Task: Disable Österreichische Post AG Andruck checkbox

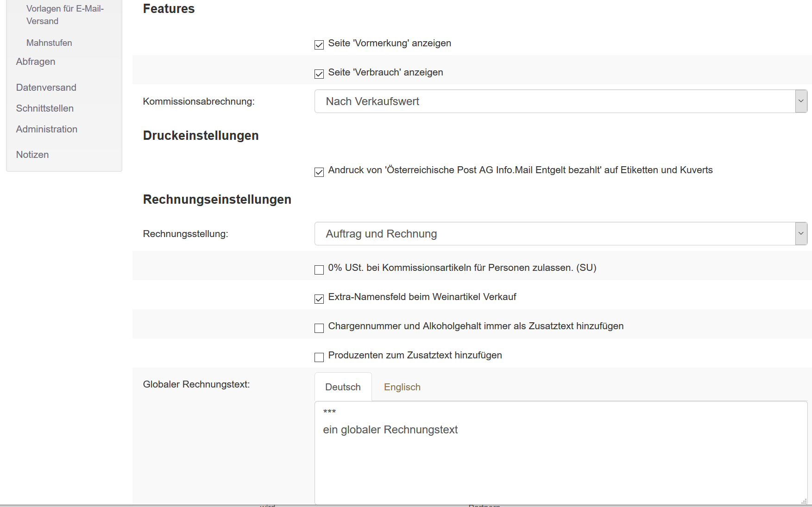Action: pyautogui.click(x=319, y=172)
